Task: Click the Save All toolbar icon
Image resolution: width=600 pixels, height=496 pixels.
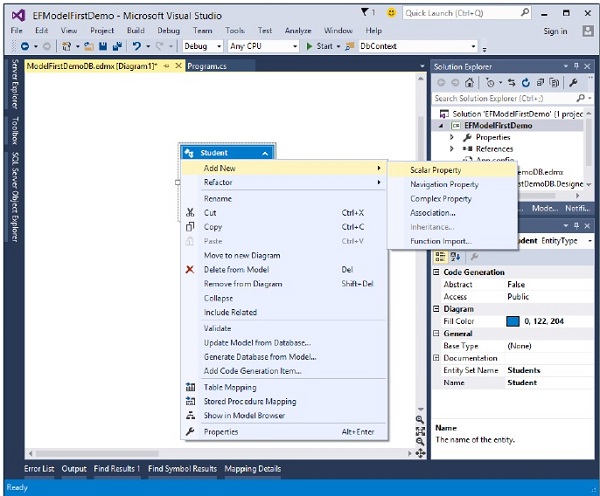Action: [x=117, y=46]
